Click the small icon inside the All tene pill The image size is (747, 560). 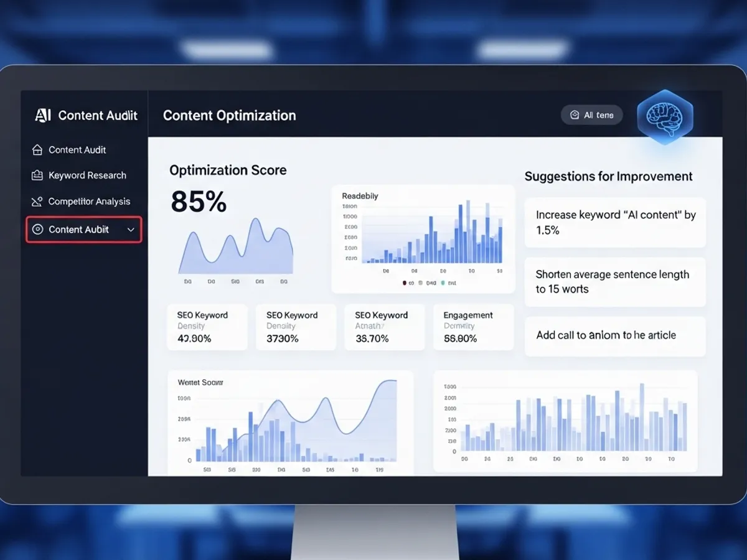pyautogui.click(x=575, y=115)
